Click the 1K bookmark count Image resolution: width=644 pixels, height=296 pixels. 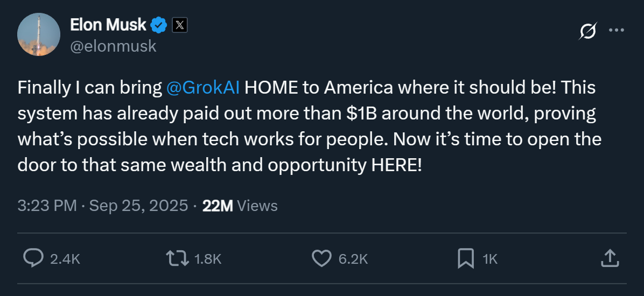[x=490, y=259]
